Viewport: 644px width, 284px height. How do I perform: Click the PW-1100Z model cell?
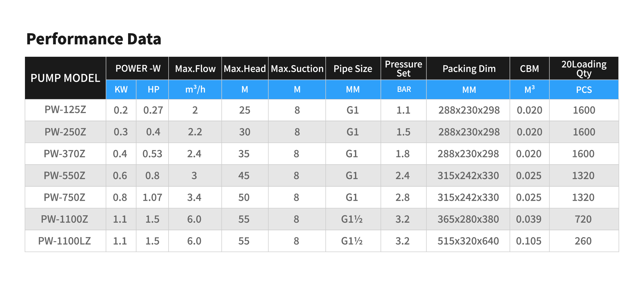65,219
